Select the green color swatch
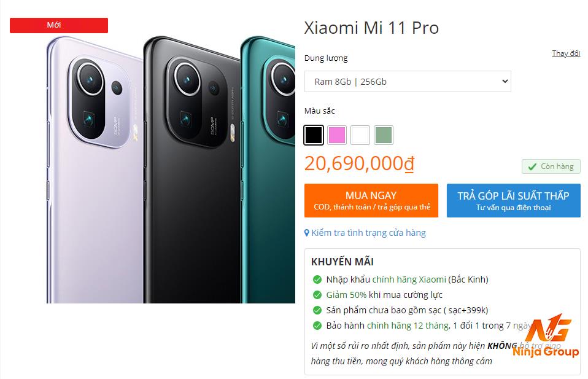This screenshot has height=379, width=588. [384, 135]
